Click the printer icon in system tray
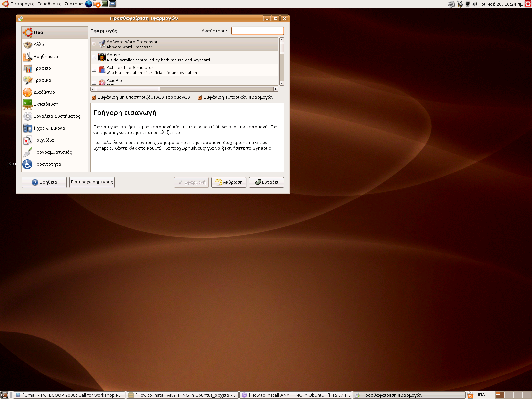Image resolution: width=532 pixels, height=399 pixels. 451,4
